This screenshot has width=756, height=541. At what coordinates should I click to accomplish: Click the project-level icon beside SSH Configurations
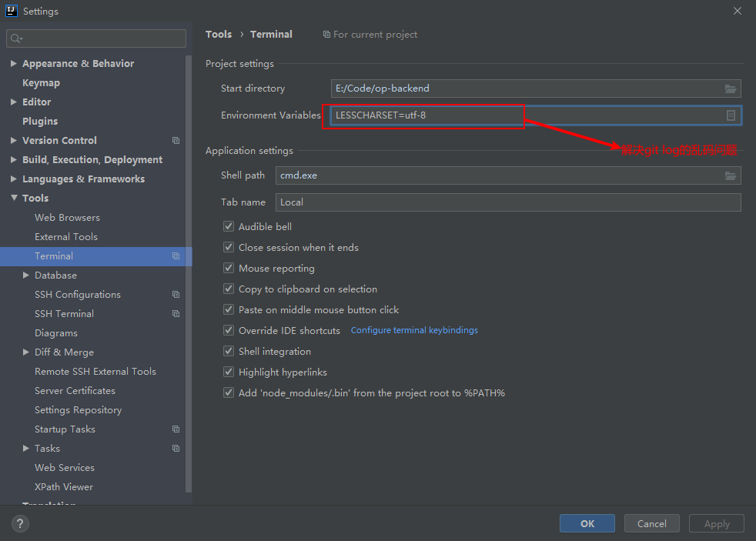[176, 295]
